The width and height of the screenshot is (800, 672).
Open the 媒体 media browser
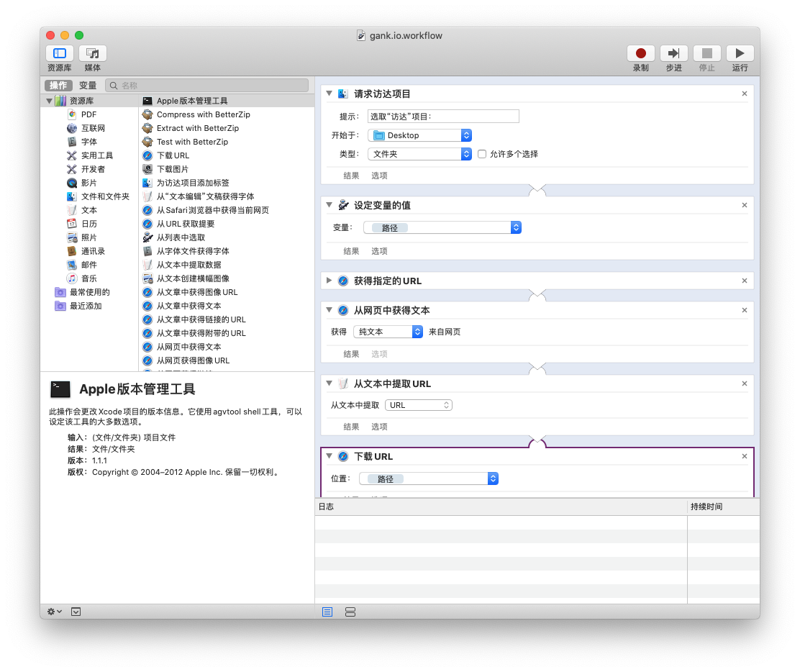pyautogui.click(x=92, y=53)
